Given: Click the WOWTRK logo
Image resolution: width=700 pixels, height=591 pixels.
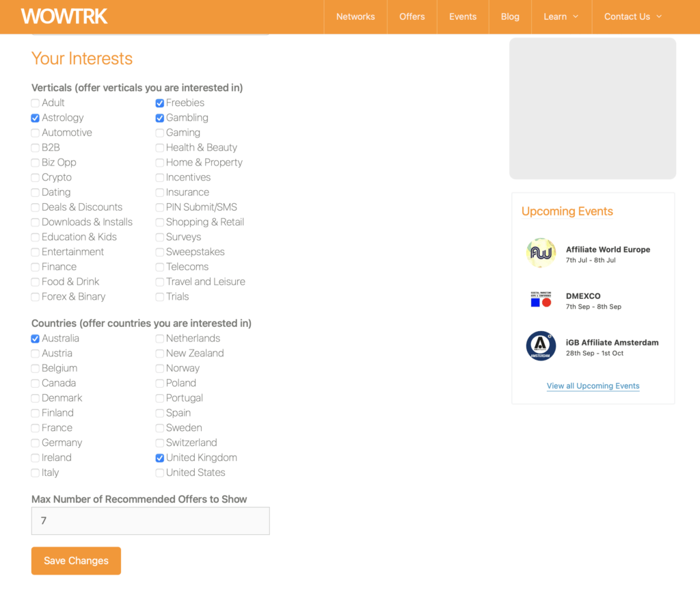Looking at the screenshot, I should (x=64, y=16).
